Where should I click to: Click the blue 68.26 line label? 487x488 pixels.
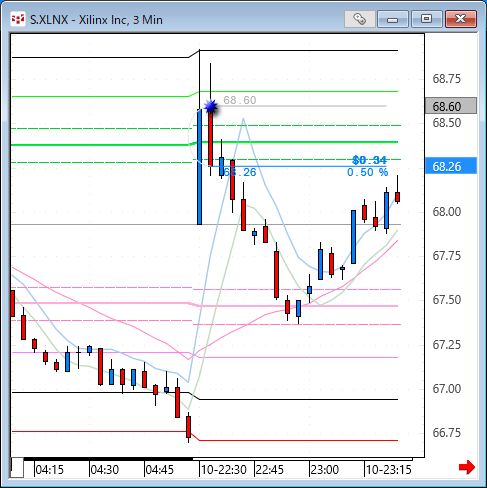pos(240,172)
